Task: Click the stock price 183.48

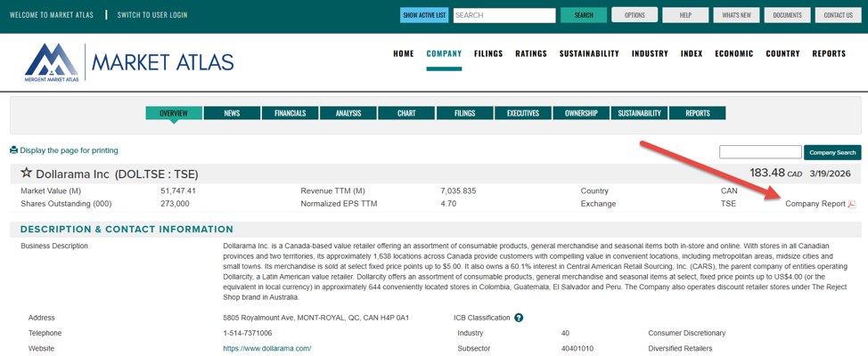Action: pos(767,173)
